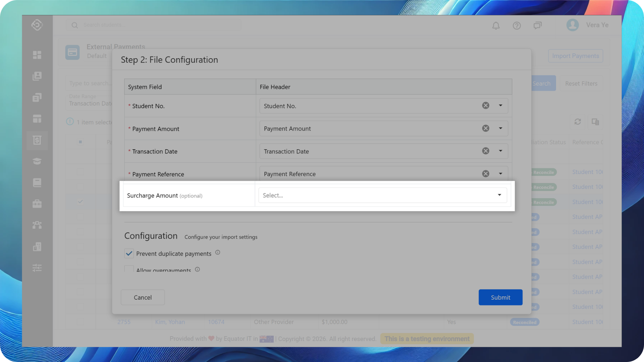Enable the Allow overpayments checkbox

point(129,269)
